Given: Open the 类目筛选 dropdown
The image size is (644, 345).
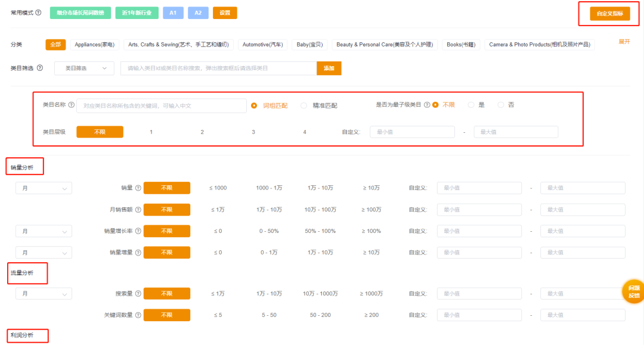Looking at the screenshot, I should pos(84,68).
